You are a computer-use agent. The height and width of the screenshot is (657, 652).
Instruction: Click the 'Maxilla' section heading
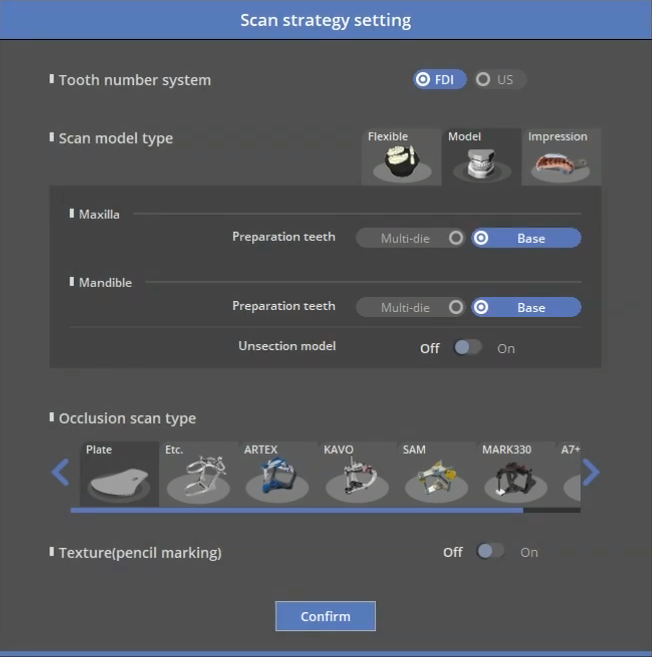click(x=99, y=215)
